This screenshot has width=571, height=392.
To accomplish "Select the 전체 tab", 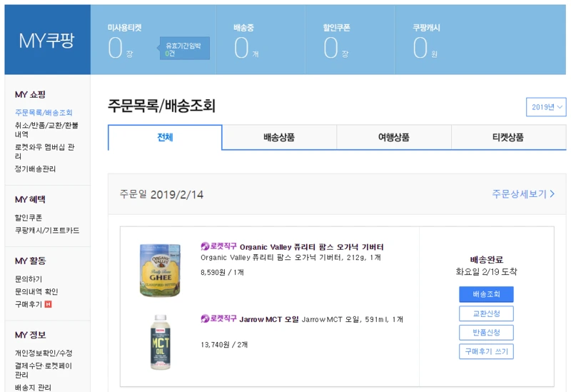I will click(165, 137).
